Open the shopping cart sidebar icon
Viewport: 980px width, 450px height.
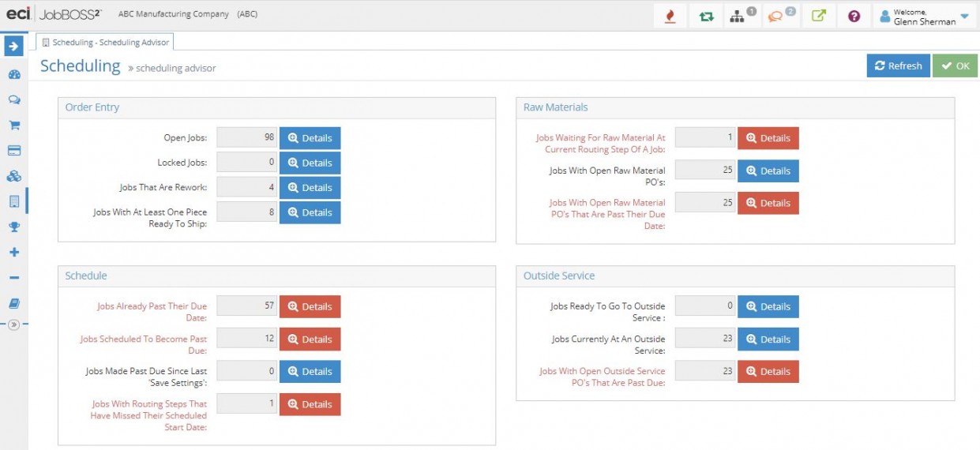(13, 126)
